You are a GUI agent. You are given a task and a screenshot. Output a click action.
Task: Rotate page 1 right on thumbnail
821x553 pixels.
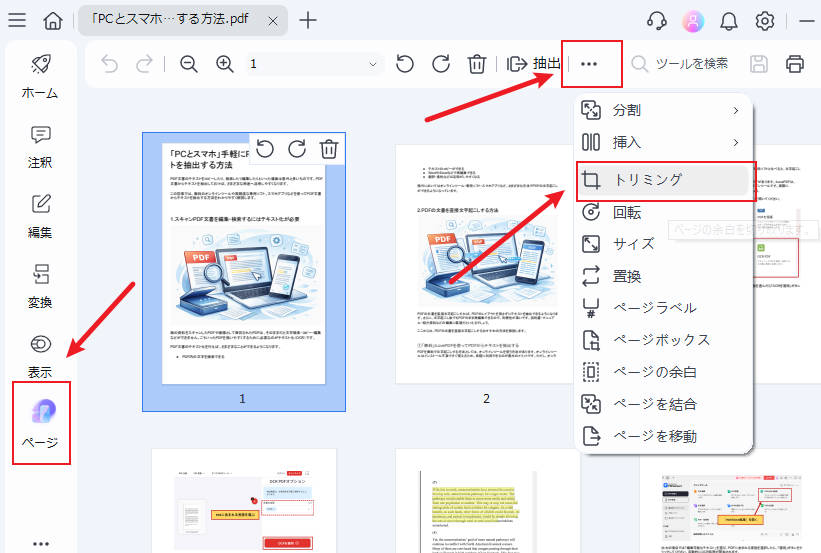(x=297, y=149)
